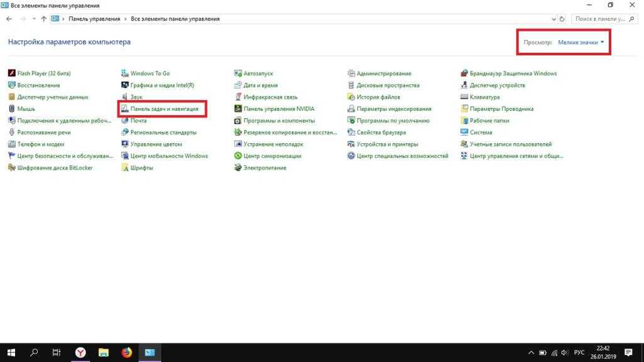This screenshot has height=362, width=644.
Task: Click 'Панель управления' breadcrumb in address bar
Action: (94, 19)
